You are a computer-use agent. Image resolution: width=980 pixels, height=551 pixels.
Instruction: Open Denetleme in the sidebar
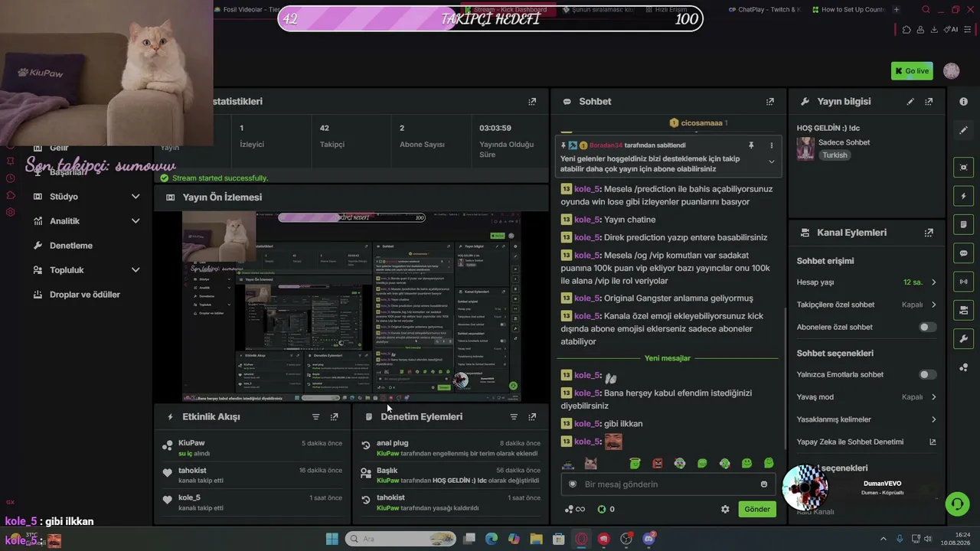pos(70,246)
